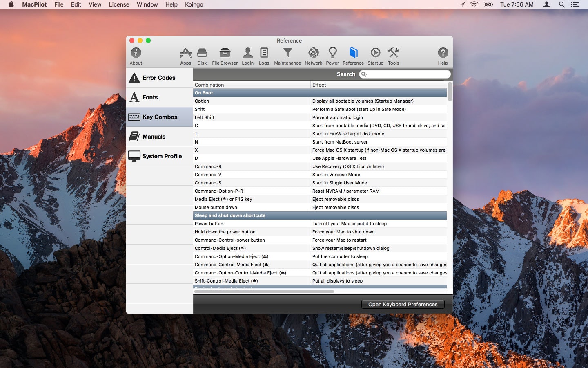Open the Startup section icon

(375, 56)
